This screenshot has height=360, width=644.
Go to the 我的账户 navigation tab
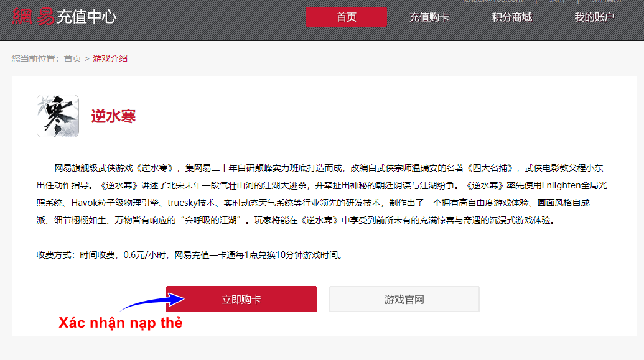pos(594,17)
